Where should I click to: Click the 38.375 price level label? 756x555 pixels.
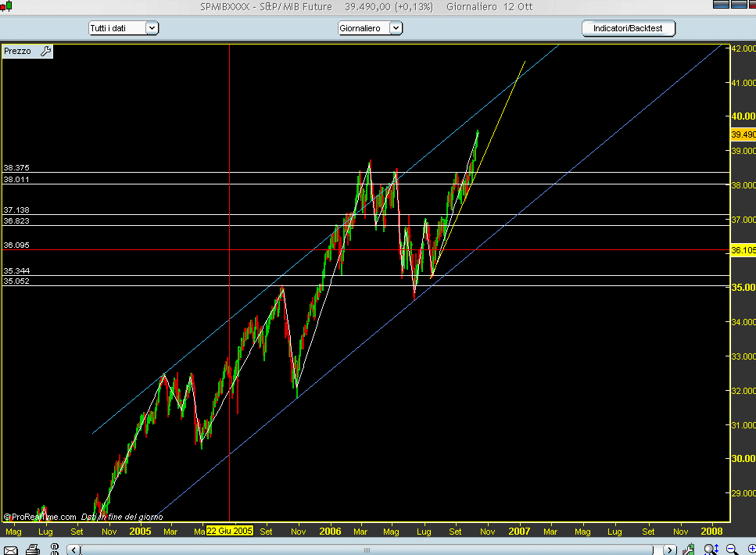(16, 168)
